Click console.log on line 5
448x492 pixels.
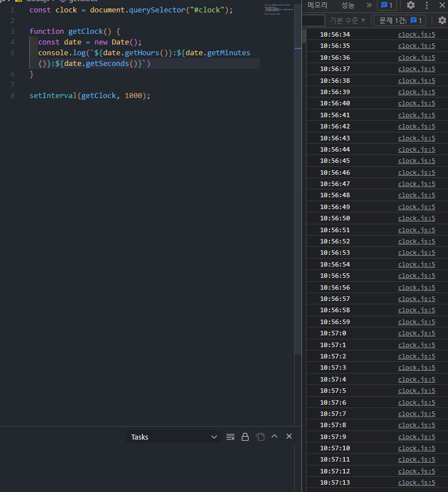(62, 53)
